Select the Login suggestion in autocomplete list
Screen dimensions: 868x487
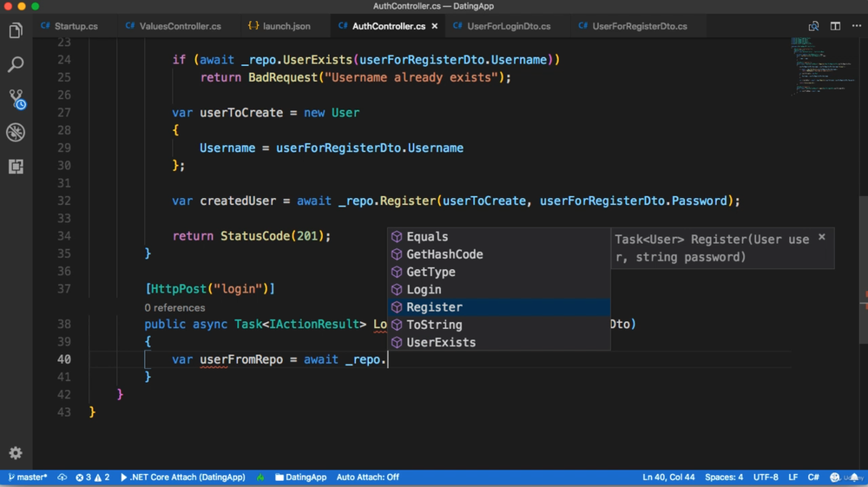click(424, 290)
